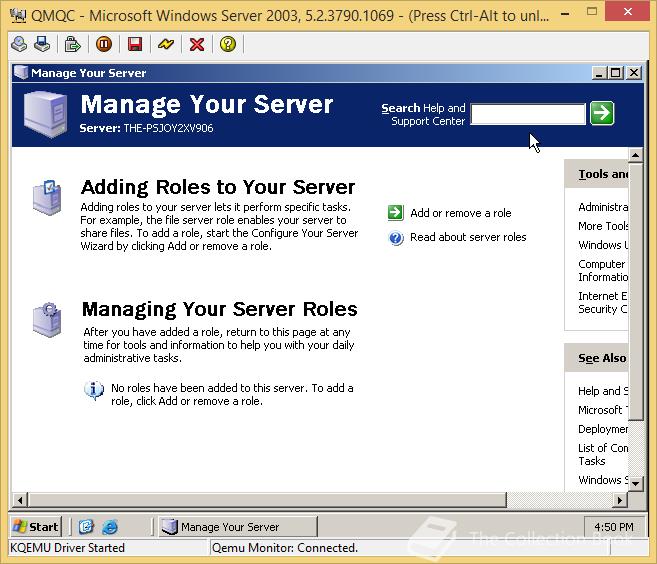This screenshot has width=657, height=564.
Task: Click the QMQC title bar application icon
Action: point(18,16)
